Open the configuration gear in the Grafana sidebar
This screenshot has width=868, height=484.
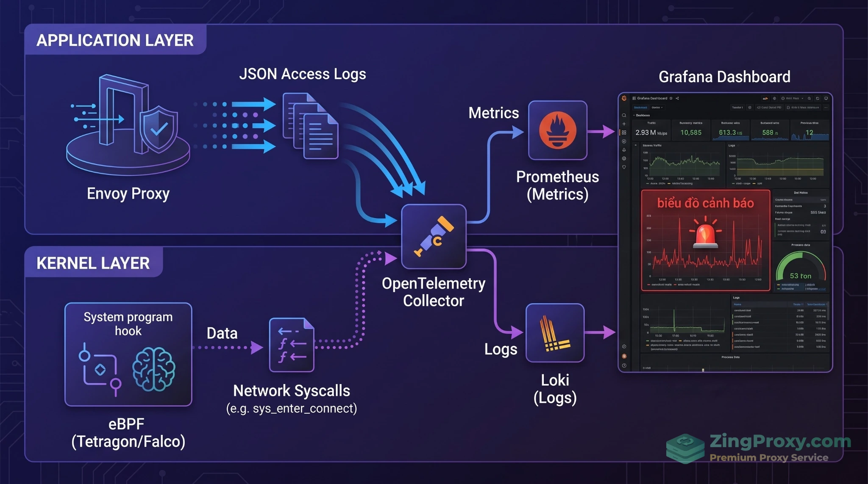[624, 158]
